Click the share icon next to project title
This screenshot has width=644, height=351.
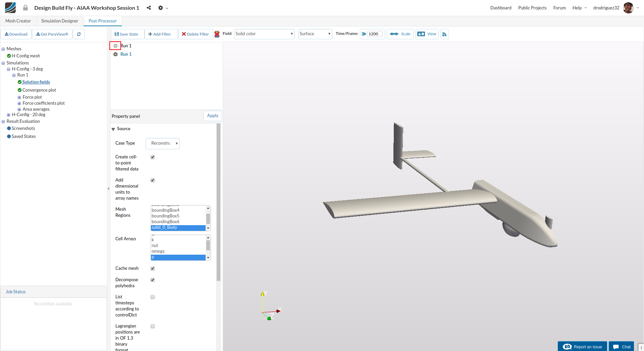(x=149, y=8)
